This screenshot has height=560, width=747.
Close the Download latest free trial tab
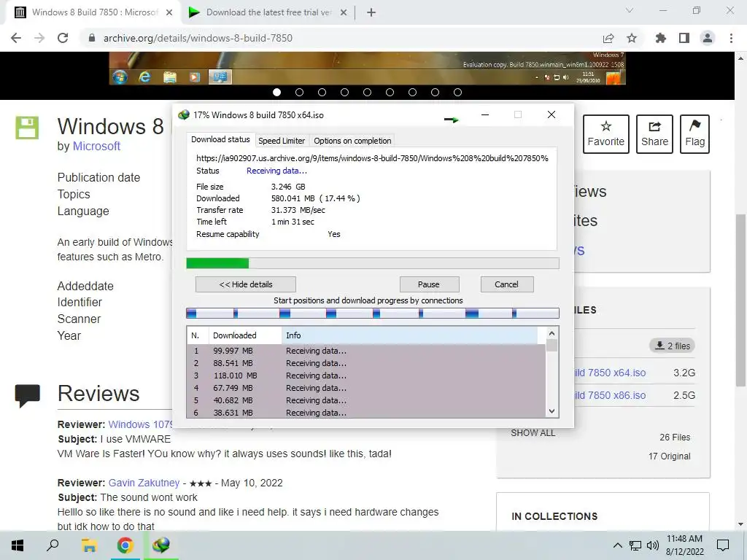click(344, 12)
